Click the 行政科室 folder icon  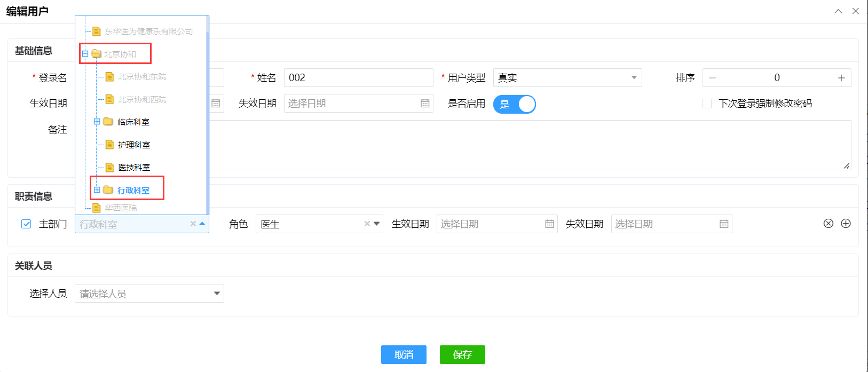tap(108, 190)
